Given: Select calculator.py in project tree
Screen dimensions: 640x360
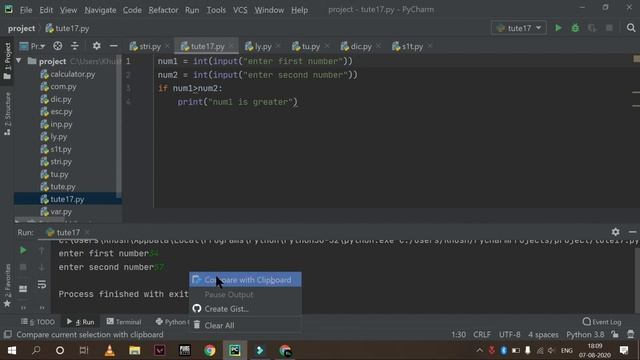Looking at the screenshot, I should coord(68,74).
